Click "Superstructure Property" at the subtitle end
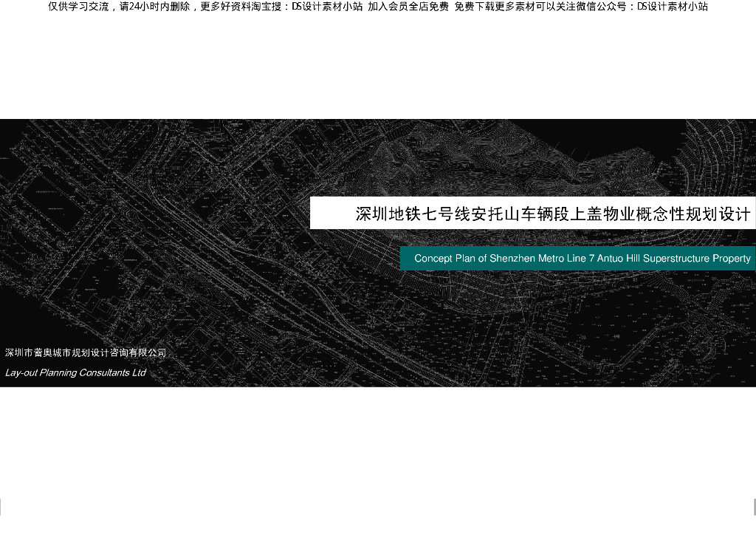 pyautogui.click(x=697, y=259)
